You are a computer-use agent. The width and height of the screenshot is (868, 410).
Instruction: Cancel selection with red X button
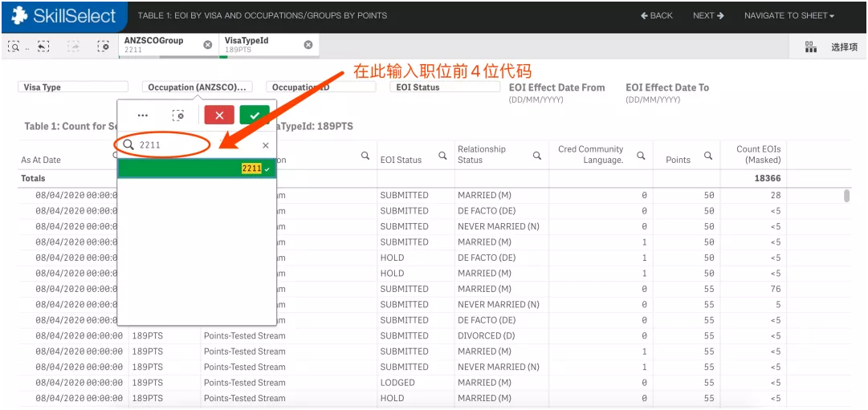pyautogui.click(x=219, y=116)
